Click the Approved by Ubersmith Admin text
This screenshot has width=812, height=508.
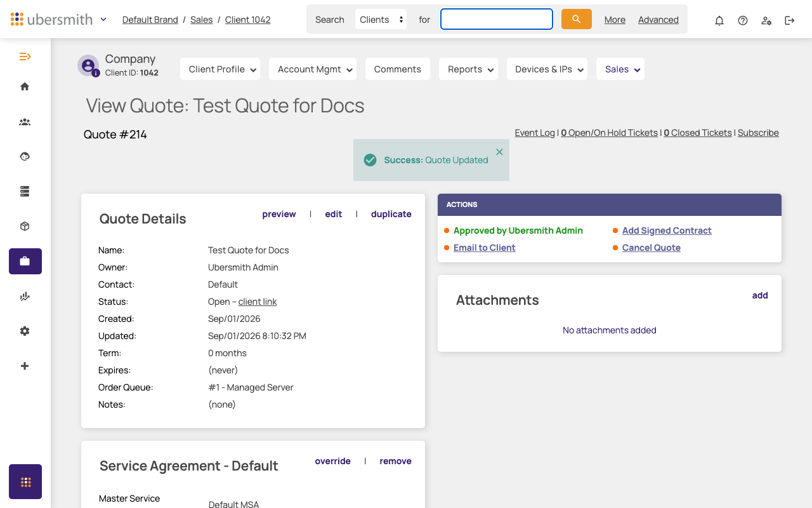pyautogui.click(x=518, y=231)
